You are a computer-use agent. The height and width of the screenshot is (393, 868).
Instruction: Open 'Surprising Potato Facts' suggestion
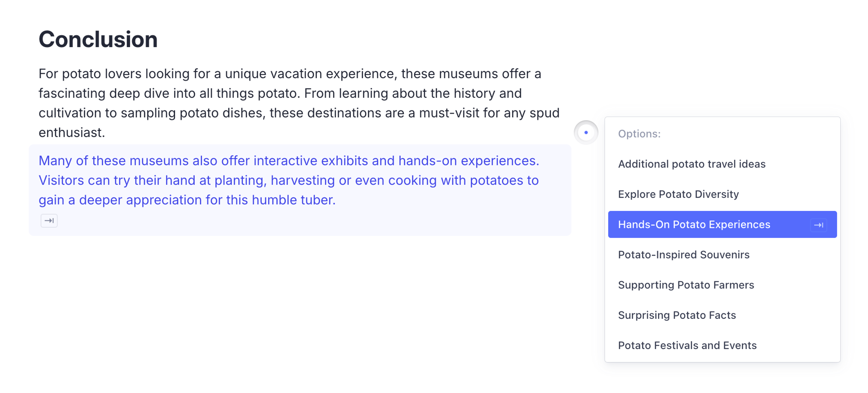click(677, 315)
